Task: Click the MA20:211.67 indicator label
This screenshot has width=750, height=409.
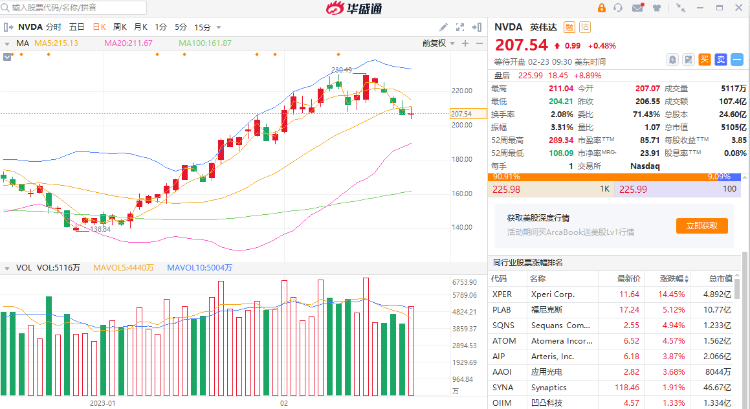Action: [x=128, y=43]
